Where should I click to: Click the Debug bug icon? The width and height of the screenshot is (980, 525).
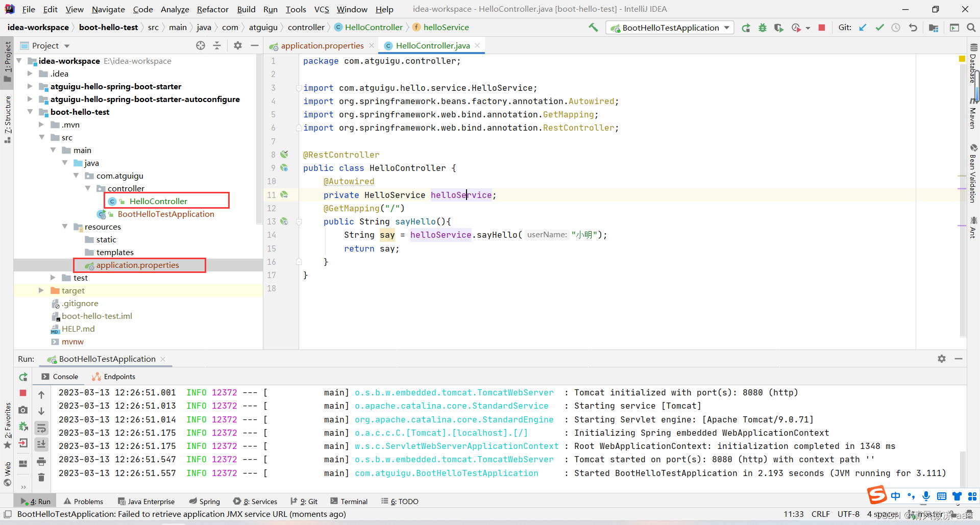[x=762, y=28]
